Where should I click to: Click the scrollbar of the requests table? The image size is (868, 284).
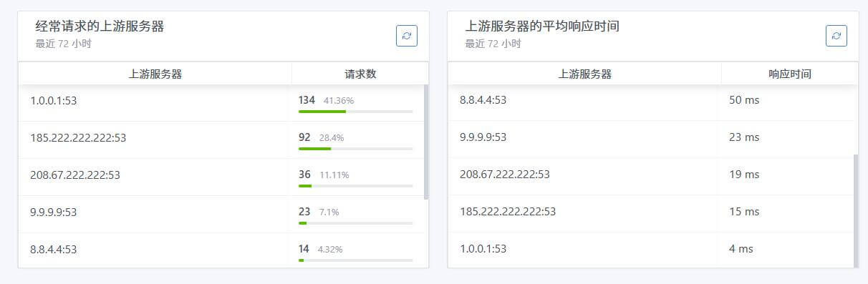coord(427,142)
